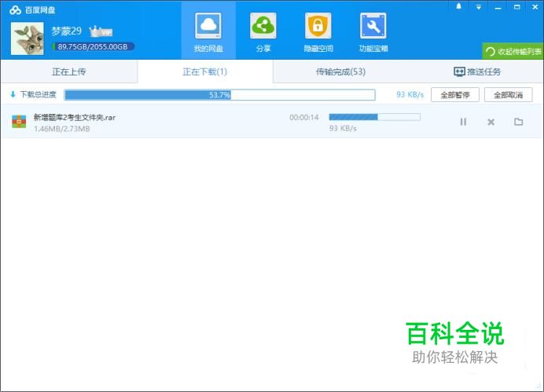
Task: Switch to 传输完成(53) tab
Action: tap(340, 71)
